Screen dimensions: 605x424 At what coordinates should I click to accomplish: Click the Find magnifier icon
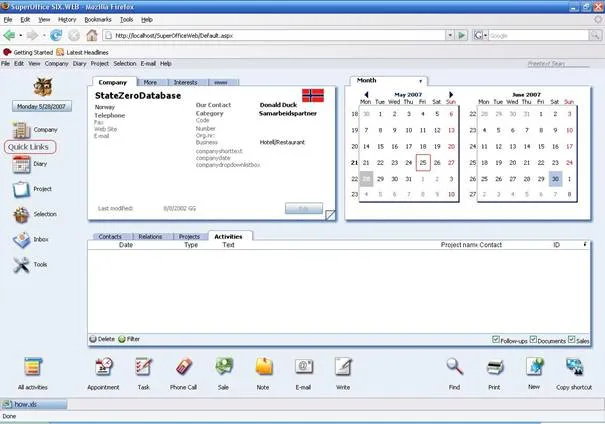tap(454, 367)
